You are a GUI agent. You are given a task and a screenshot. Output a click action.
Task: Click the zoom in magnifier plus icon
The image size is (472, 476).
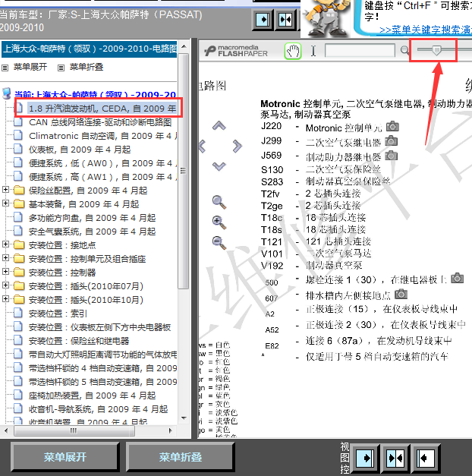click(x=219, y=222)
